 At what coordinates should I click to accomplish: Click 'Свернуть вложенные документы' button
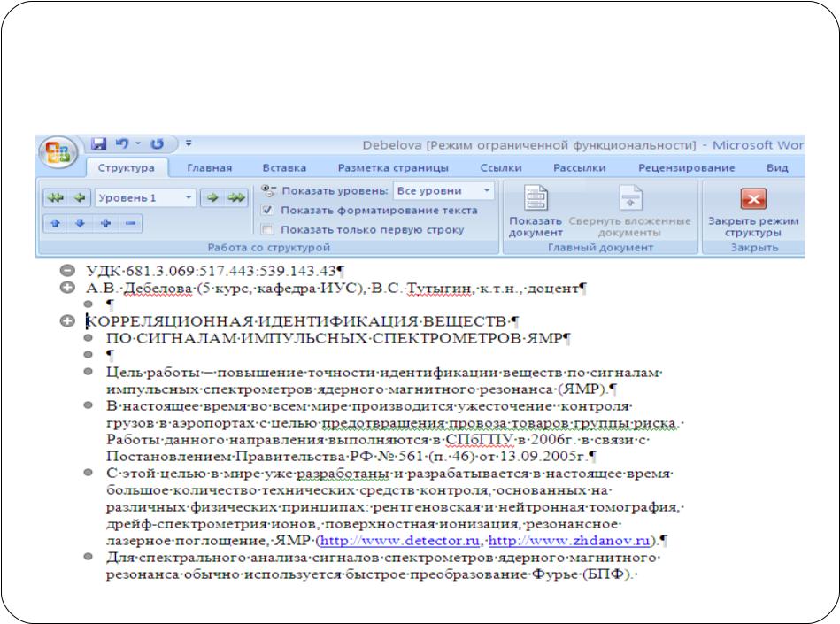[630, 211]
